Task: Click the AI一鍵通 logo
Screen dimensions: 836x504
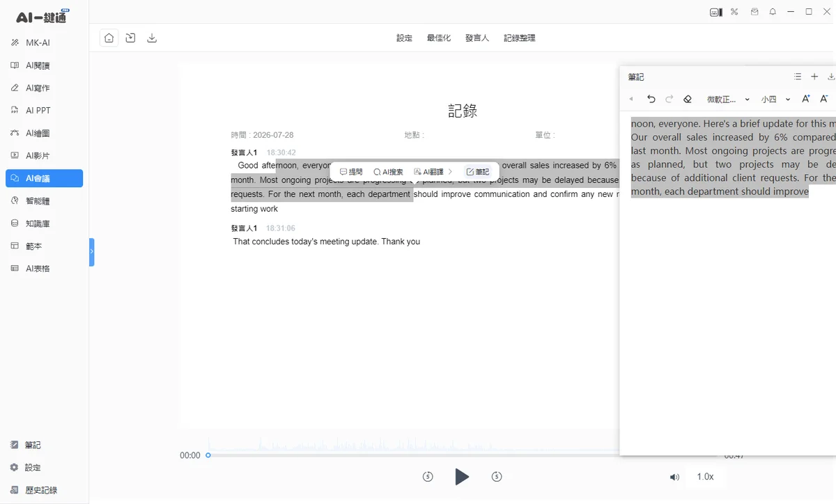Action: 43,17
